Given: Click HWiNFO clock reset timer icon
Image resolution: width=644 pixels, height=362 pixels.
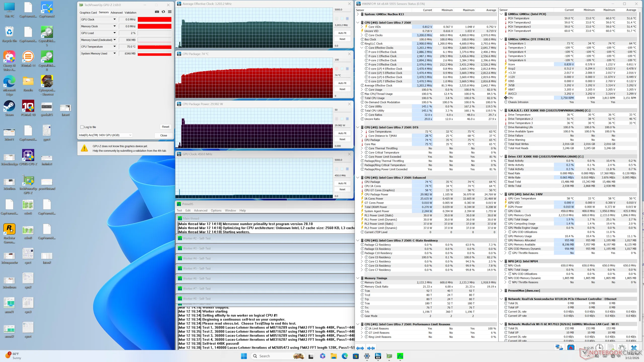Looking at the screenshot, I should pyautogui.click(x=599, y=347).
